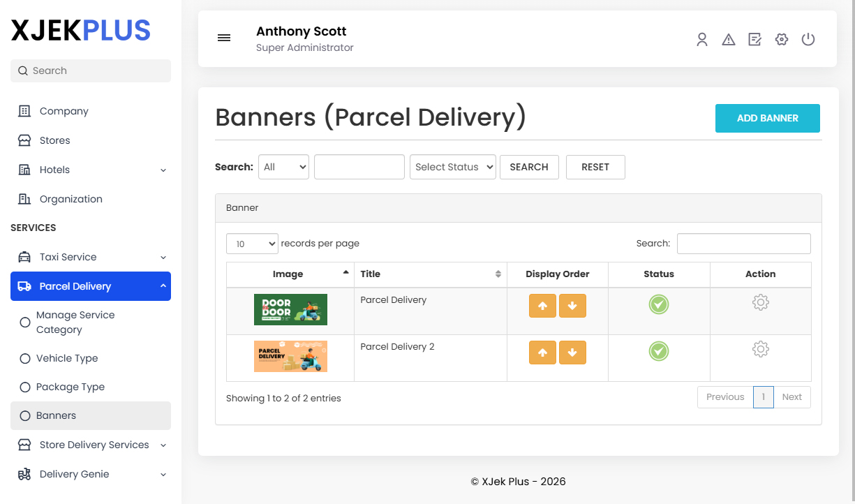Image resolution: width=855 pixels, height=504 pixels.
Task: Log out using the power icon
Action: pyautogui.click(x=808, y=40)
